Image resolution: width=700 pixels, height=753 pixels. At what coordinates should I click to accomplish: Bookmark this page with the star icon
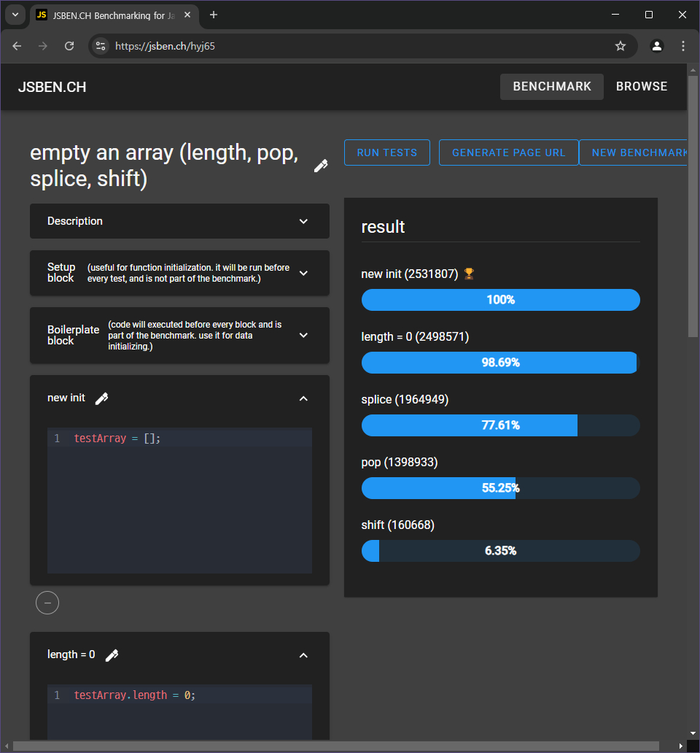point(621,46)
